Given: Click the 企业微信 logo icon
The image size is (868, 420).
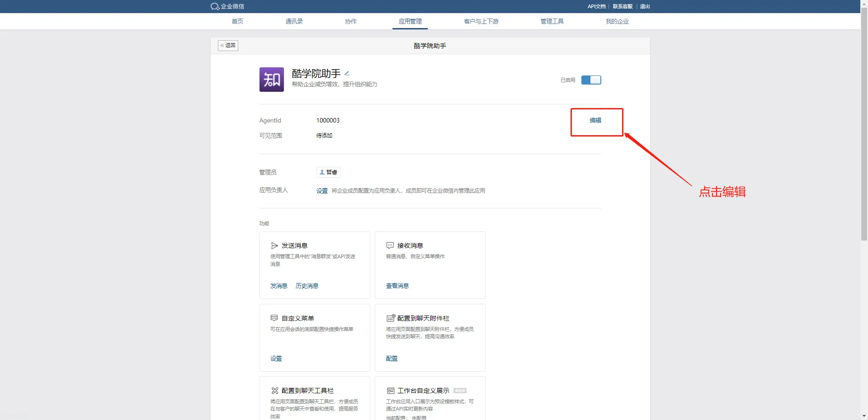Looking at the screenshot, I should 215,6.
